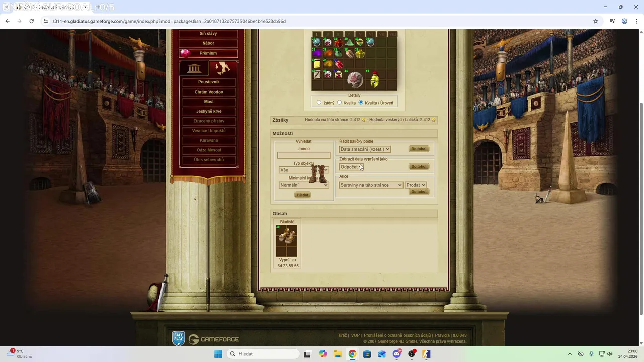Select the scroll with black blade icon
The image size is (644, 362).
[317, 74]
